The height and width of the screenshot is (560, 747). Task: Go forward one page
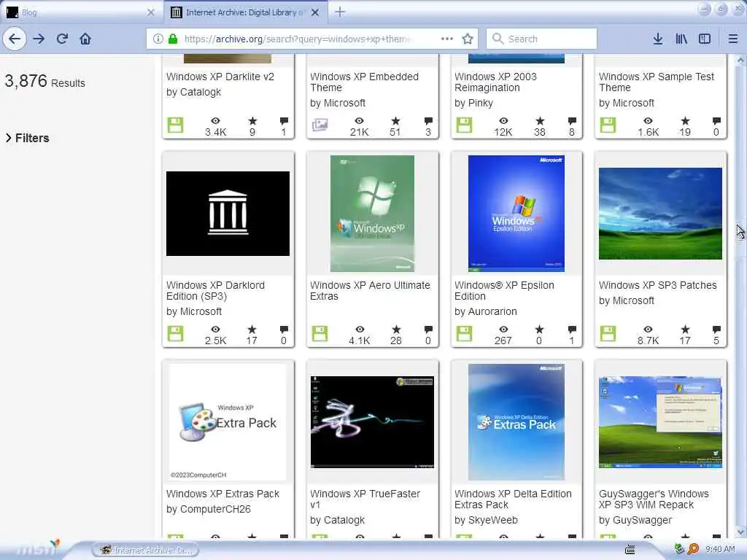pos(39,39)
